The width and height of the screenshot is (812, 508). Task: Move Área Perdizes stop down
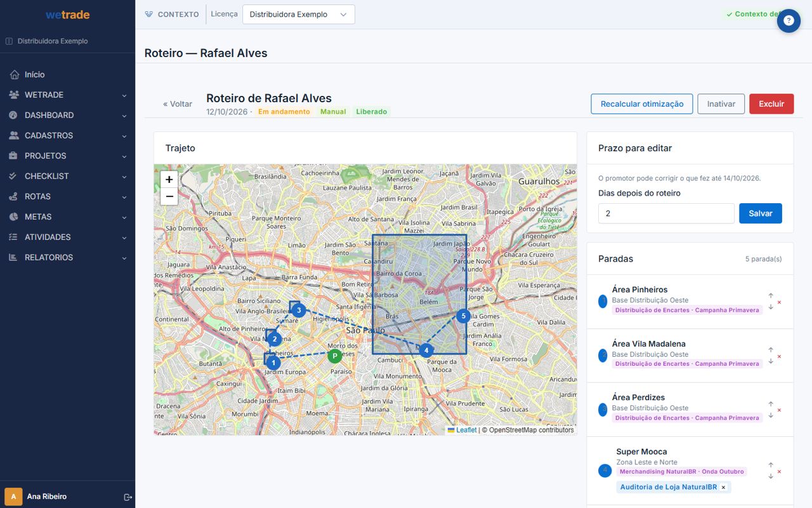tap(771, 415)
